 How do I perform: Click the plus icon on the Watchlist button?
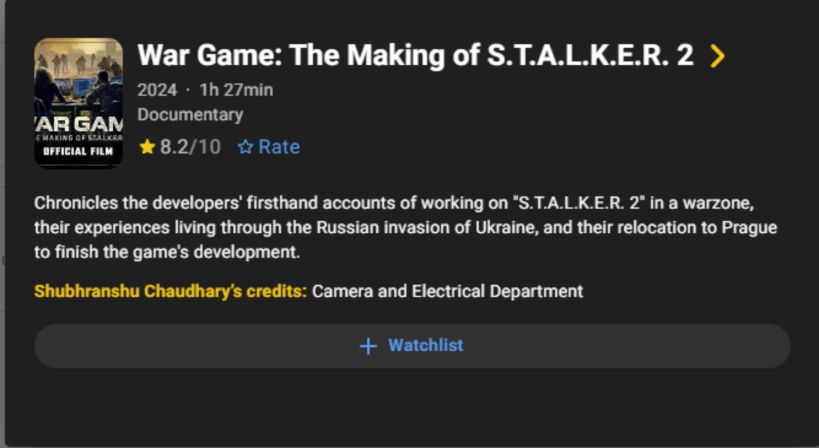click(368, 346)
